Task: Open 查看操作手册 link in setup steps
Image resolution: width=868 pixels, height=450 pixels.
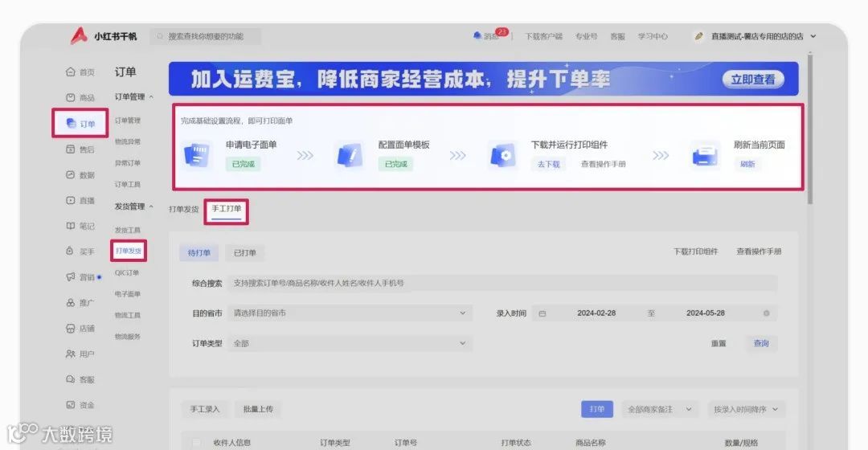Action: pyautogui.click(x=603, y=164)
